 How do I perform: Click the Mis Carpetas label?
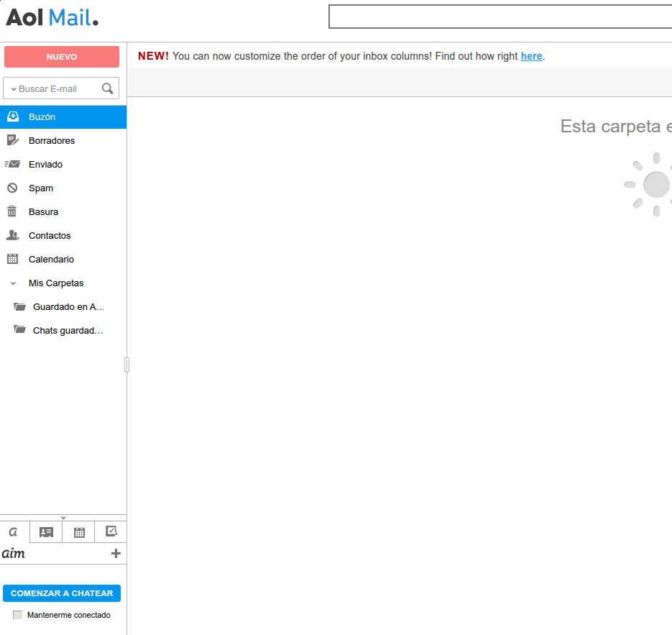pyautogui.click(x=56, y=283)
